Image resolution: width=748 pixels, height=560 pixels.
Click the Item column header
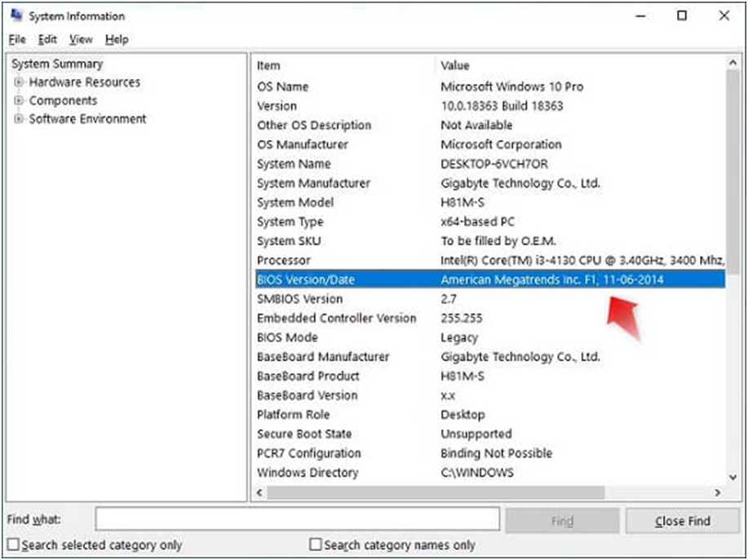click(x=268, y=66)
